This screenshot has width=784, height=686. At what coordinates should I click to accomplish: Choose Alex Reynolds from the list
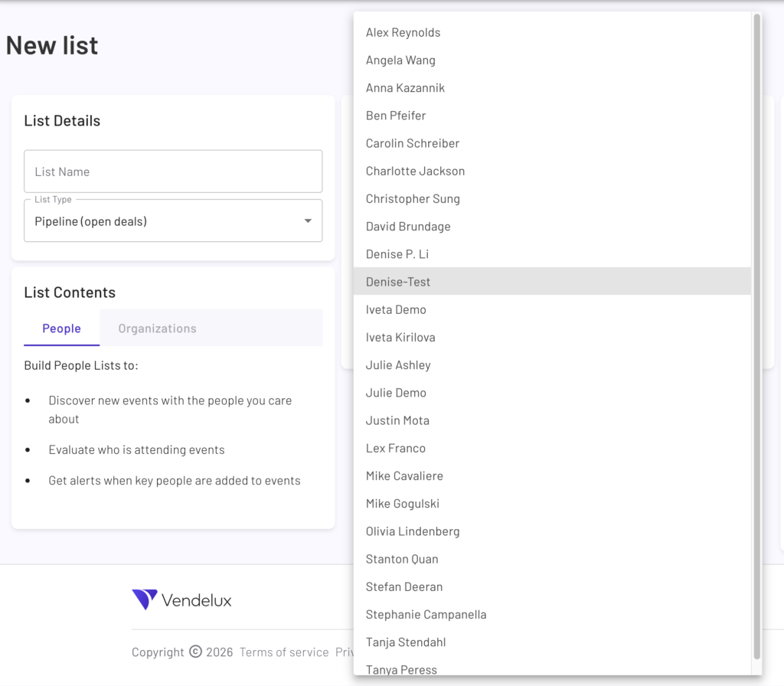click(x=403, y=33)
